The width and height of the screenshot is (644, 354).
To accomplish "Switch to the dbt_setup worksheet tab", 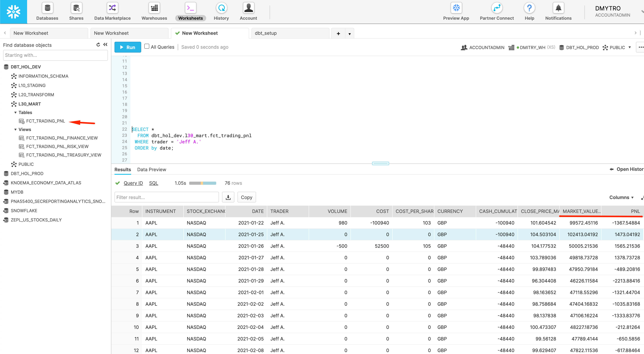I will click(266, 33).
